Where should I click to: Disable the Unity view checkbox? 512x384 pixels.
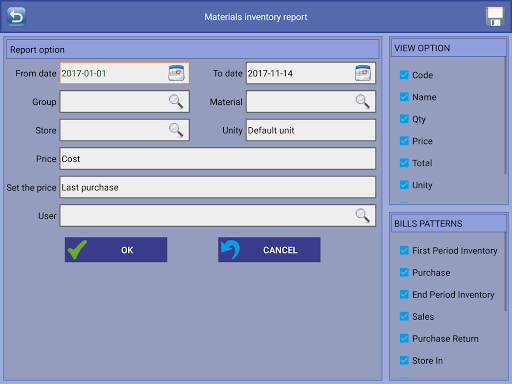[x=404, y=185]
